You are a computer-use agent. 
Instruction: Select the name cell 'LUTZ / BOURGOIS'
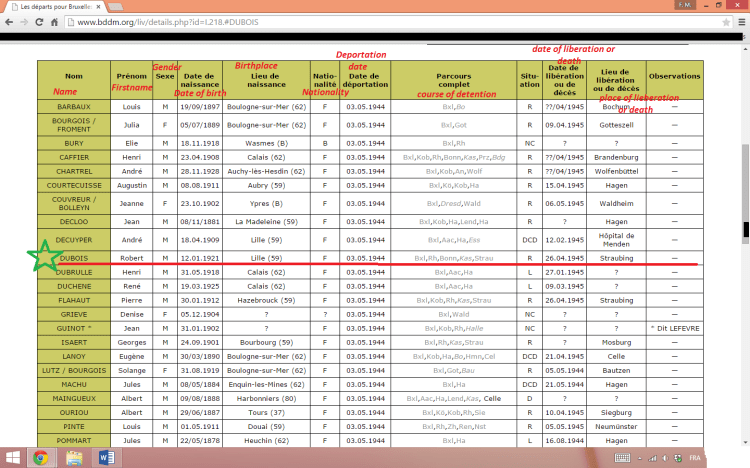coord(74,370)
